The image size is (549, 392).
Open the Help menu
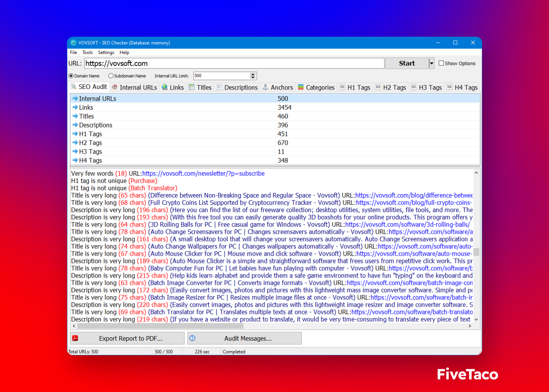click(124, 52)
